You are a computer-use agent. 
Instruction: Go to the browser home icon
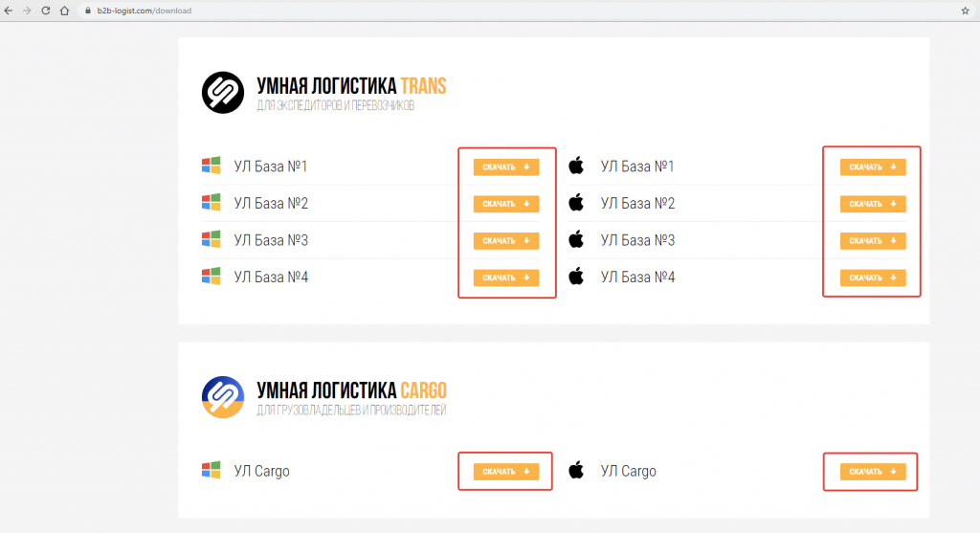click(64, 11)
